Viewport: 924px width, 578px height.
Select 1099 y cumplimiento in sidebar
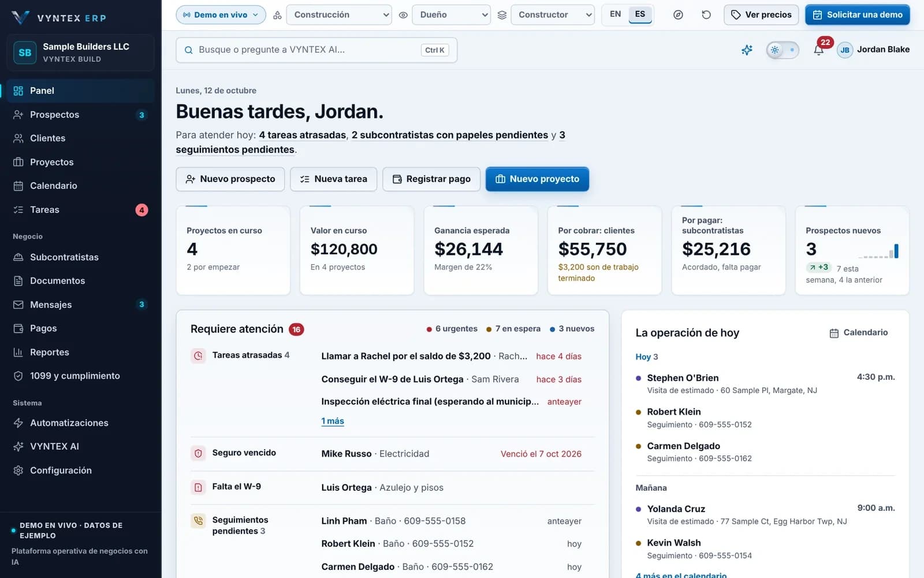tap(80, 376)
